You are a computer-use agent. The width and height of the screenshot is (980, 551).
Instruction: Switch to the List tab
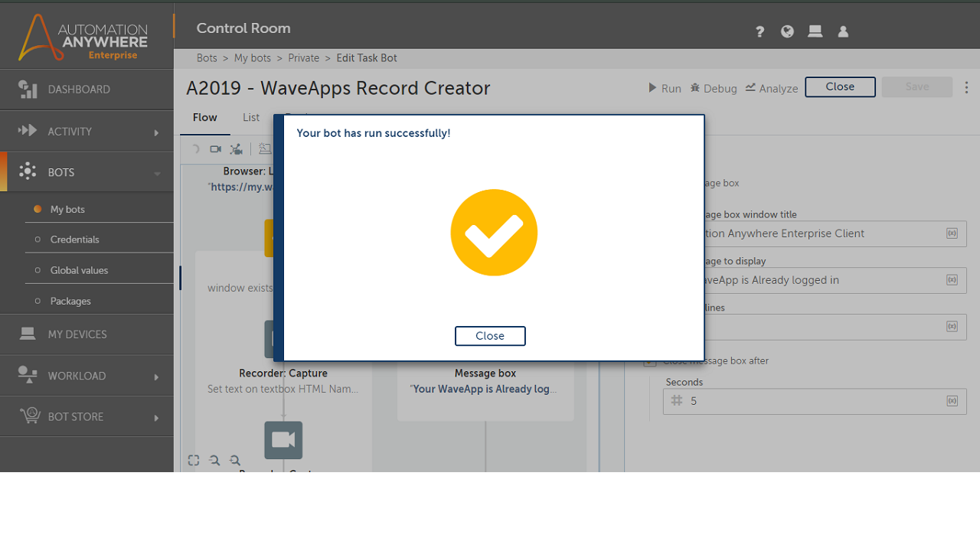point(251,118)
